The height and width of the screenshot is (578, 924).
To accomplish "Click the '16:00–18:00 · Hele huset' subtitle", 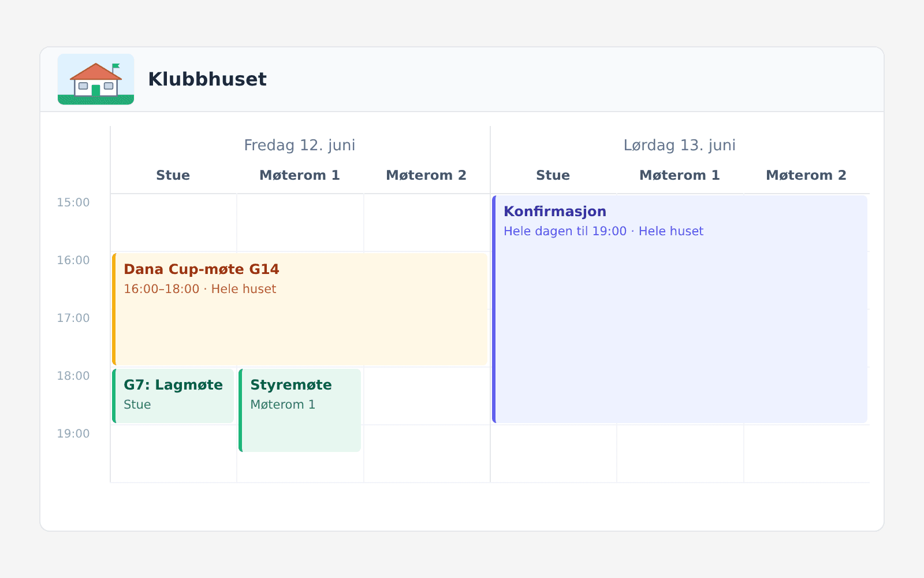I will pos(200,289).
